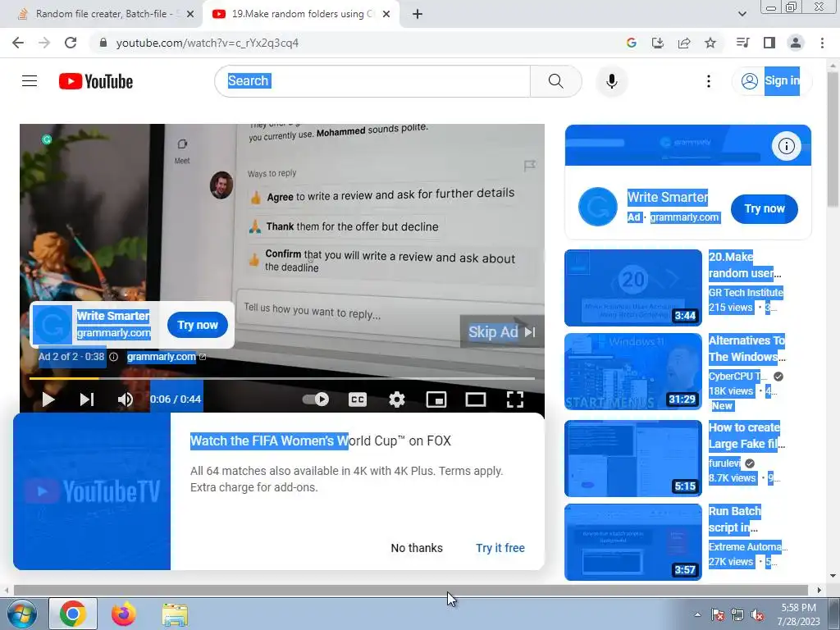Go to YouTube home via logo

point(96,81)
